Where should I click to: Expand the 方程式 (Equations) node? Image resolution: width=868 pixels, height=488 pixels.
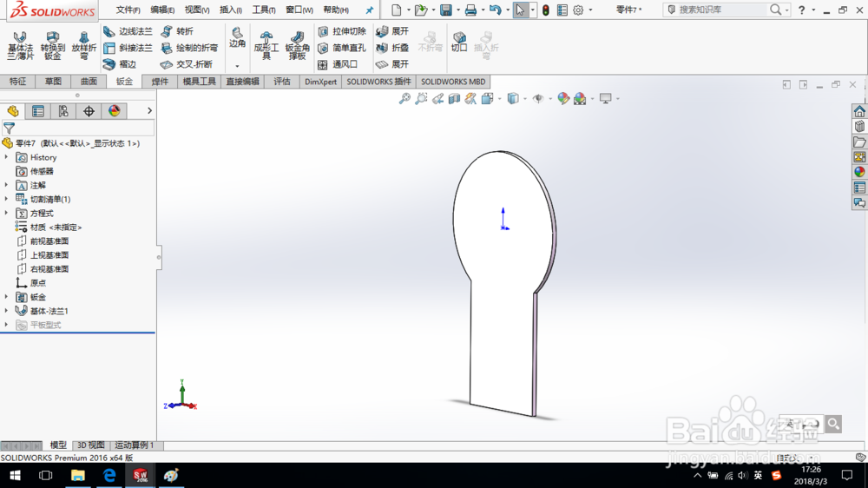[x=7, y=213]
